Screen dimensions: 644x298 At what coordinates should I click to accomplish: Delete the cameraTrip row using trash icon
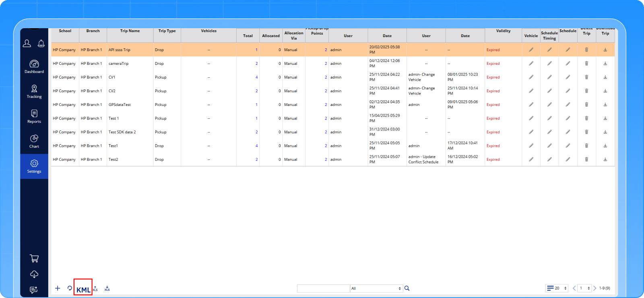(586, 64)
